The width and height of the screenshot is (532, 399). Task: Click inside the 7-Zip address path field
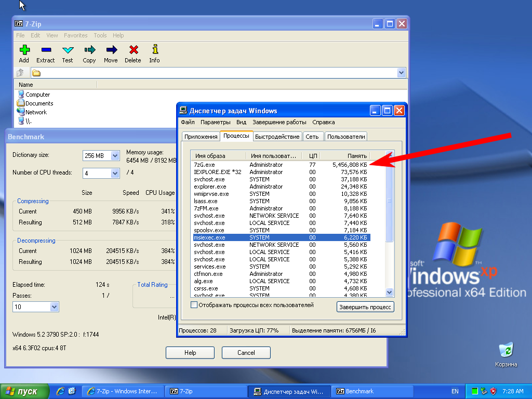(214, 73)
